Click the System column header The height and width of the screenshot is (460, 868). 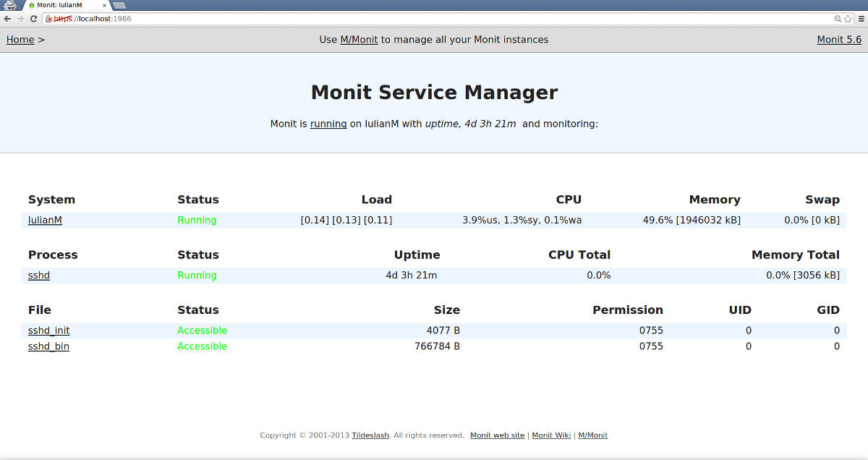point(51,200)
